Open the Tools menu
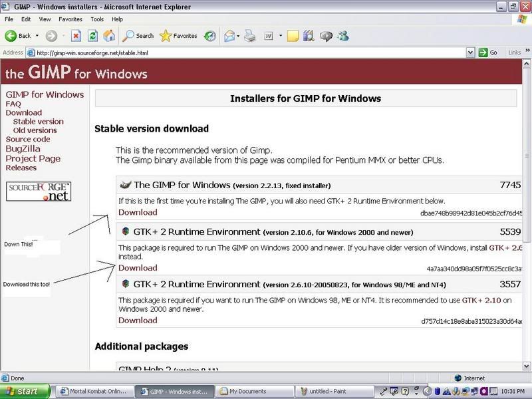This screenshot has width=532, height=399. (96, 19)
